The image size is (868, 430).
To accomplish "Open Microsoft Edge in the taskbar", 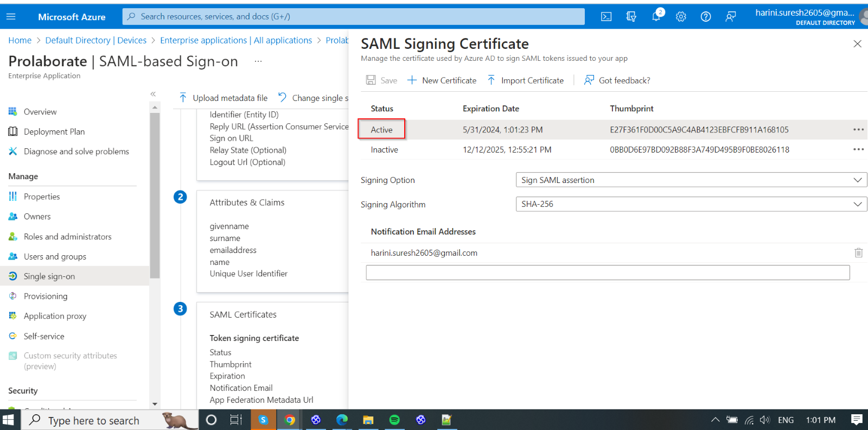I will click(x=342, y=420).
